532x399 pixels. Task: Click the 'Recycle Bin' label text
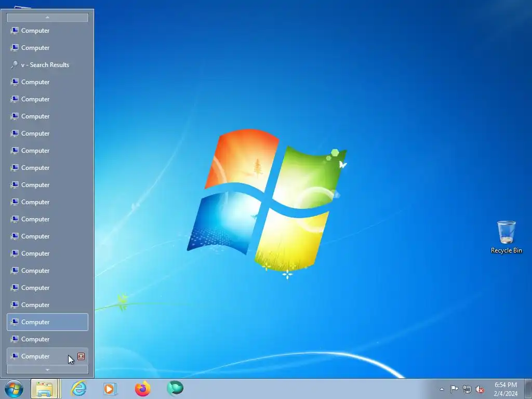506,250
